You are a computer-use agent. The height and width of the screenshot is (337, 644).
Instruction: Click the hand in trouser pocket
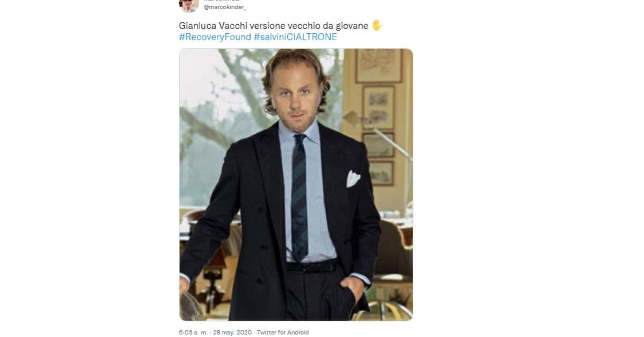(x=353, y=289)
